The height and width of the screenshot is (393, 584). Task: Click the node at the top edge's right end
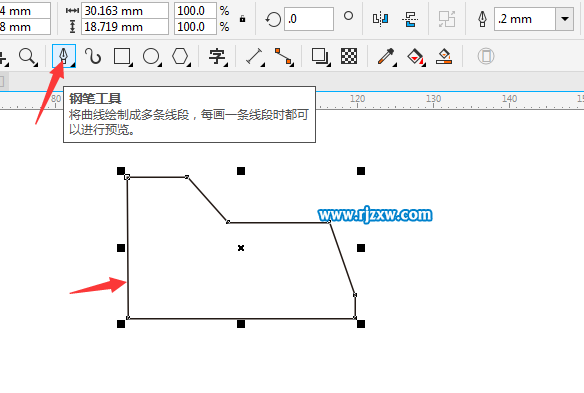[x=187, y=177]
